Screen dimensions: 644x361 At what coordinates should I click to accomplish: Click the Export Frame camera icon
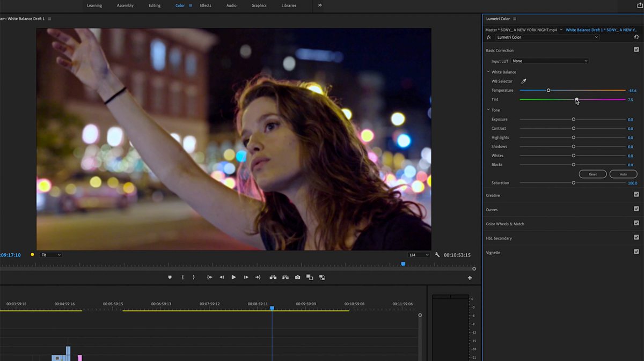tap(298, 277)
